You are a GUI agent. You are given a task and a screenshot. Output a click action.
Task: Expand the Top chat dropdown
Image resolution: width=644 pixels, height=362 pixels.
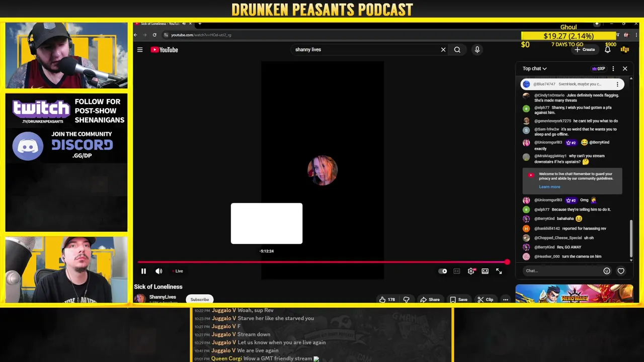[534, 68]
